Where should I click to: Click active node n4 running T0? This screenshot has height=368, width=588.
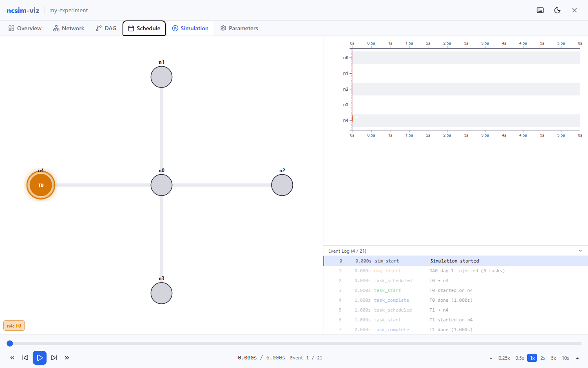pos(41,185)
